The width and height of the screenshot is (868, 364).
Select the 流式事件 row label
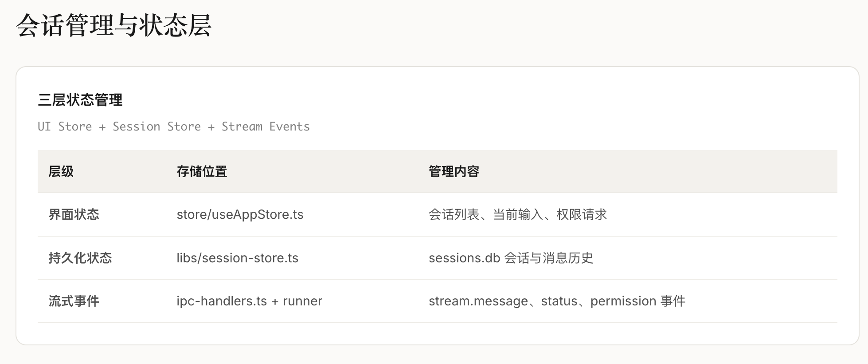(x=74, y=301)
